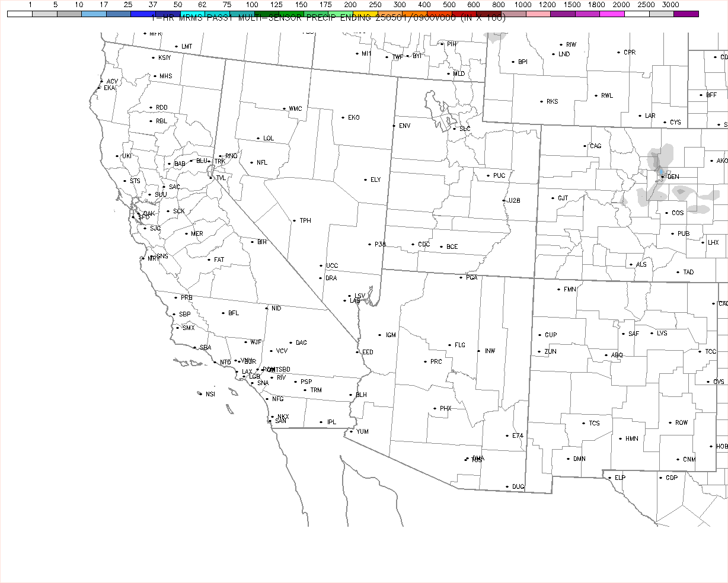Click the dark purple swatch after 3000
Image resolution: width=728 pixels, height=583 pixels.
tap(686, 14)
